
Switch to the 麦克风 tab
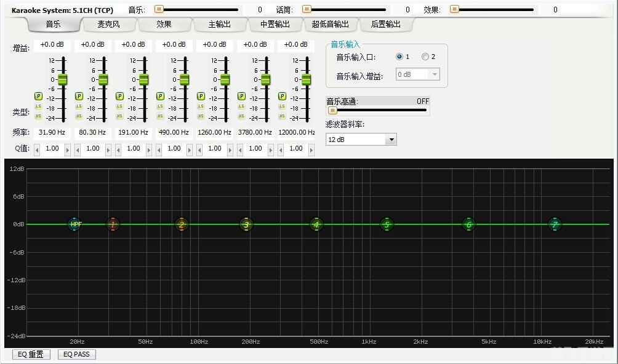coord(110,24)
